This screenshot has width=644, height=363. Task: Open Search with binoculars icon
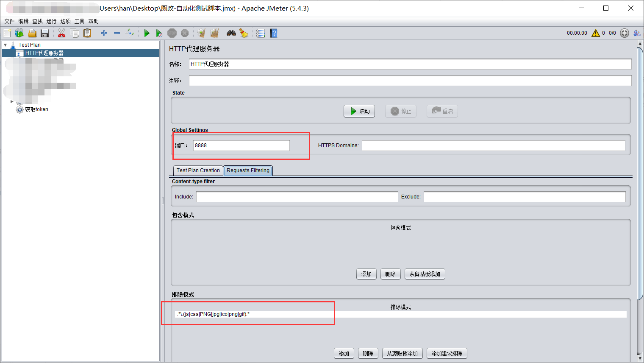coord(231,33)
